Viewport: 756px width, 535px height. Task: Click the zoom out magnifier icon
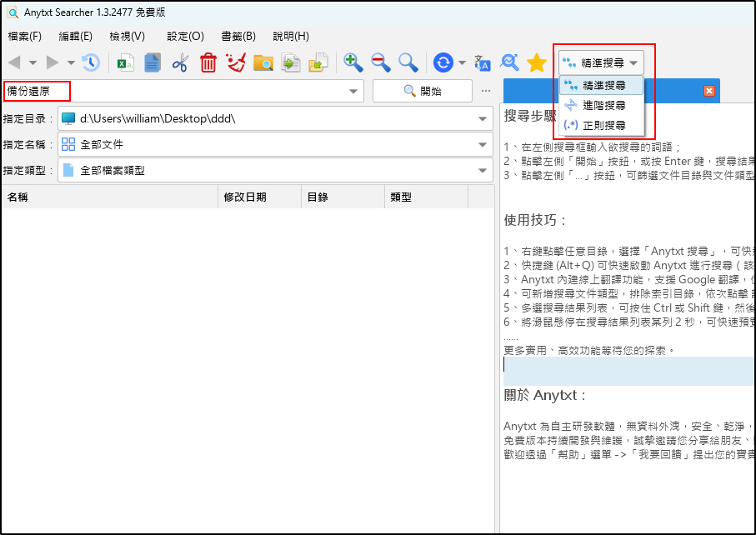coord(381,62)
